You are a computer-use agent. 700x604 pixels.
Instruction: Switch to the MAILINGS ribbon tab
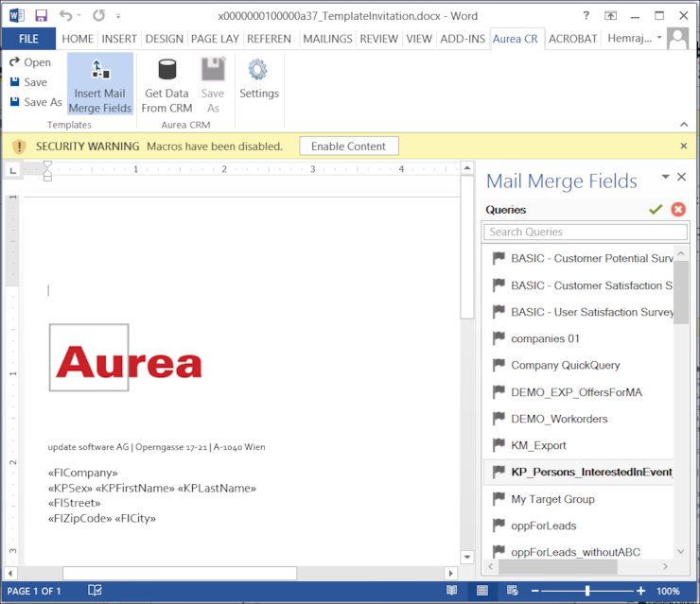pyautogui.click(x=327, y=39)
